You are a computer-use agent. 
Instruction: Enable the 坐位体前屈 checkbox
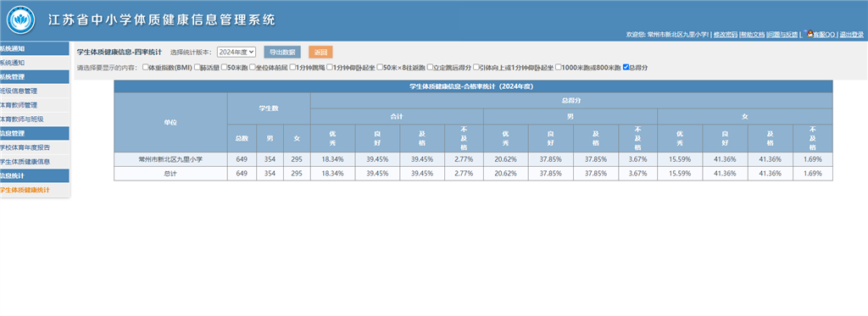pyautogui.click(x=252, y=68)
